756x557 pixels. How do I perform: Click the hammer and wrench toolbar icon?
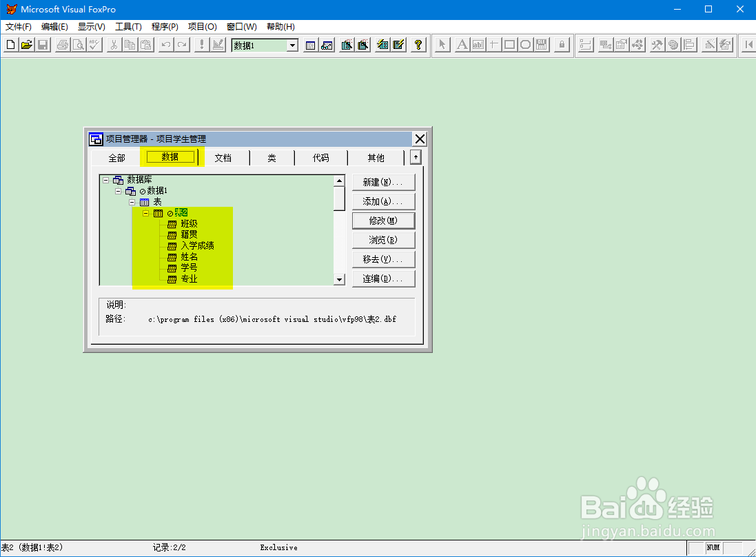(657, 45)
